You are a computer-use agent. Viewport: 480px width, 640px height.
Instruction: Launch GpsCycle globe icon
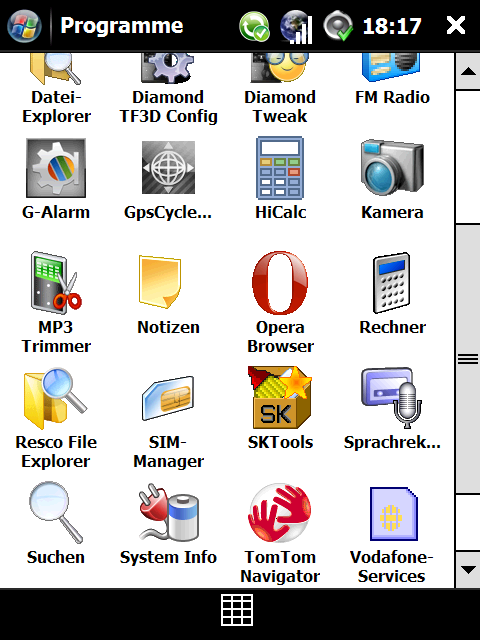[168, 167]
